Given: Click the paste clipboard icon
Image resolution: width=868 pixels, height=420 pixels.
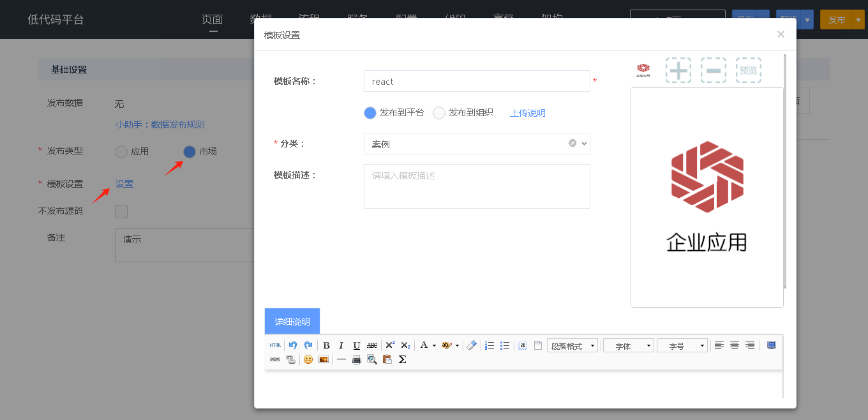Looking at the screenshot, I should (387, 359).
